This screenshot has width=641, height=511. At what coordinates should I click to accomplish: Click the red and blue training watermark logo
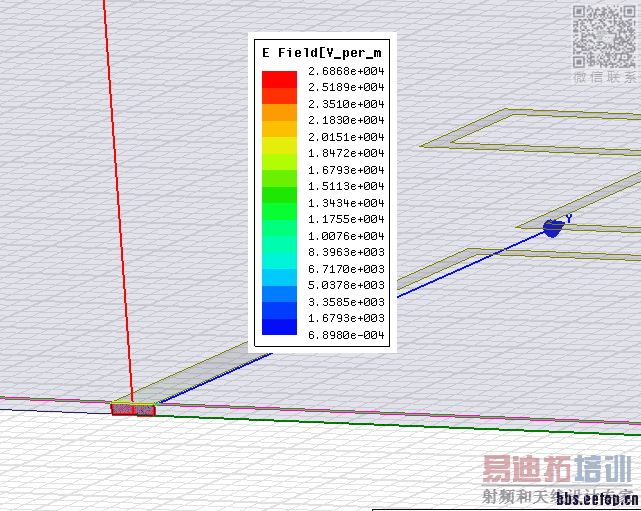(557, 469)
